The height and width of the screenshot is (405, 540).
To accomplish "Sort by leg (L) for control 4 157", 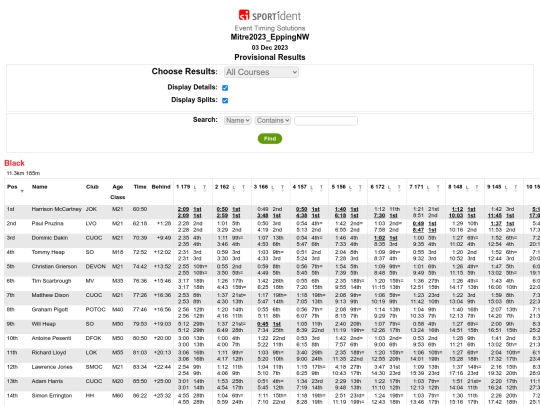I will pos(312,187).
